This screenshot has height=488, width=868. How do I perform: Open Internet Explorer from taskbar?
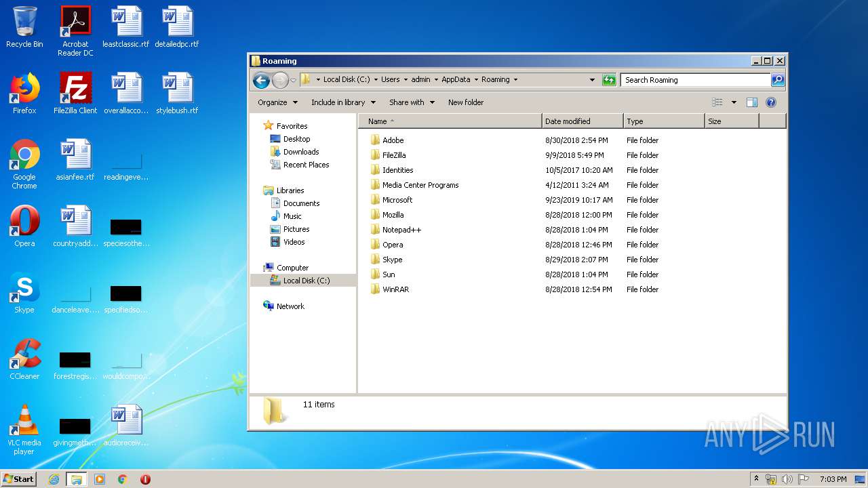[x=54, y=479]
